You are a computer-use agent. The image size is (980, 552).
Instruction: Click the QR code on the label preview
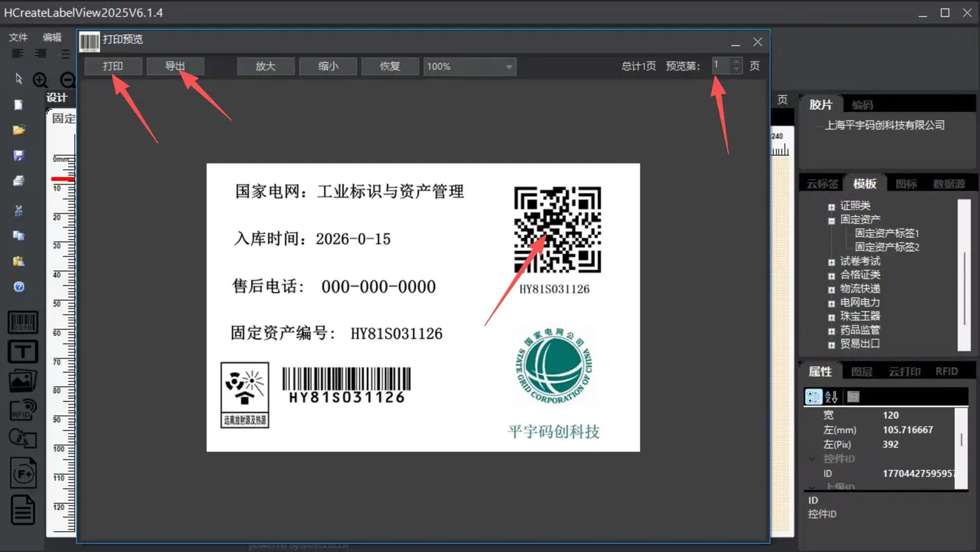pos(558,229)
